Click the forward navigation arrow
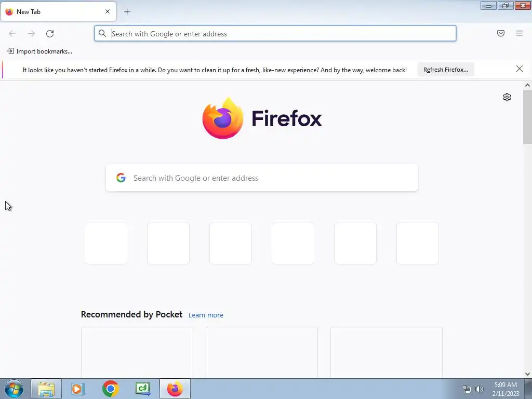Viewport: 532px width, 399px height. tap(31, 34)
